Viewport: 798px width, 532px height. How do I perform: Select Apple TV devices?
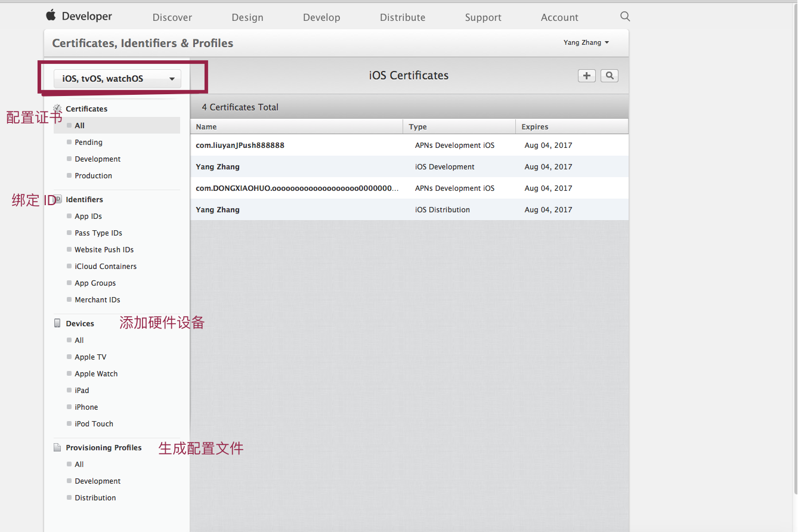(90, 357)
